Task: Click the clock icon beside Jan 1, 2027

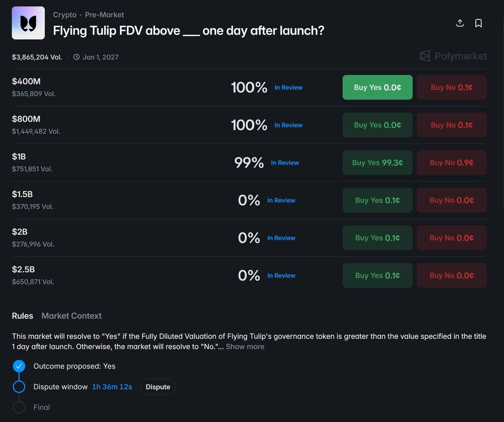Action: (76, 57)
